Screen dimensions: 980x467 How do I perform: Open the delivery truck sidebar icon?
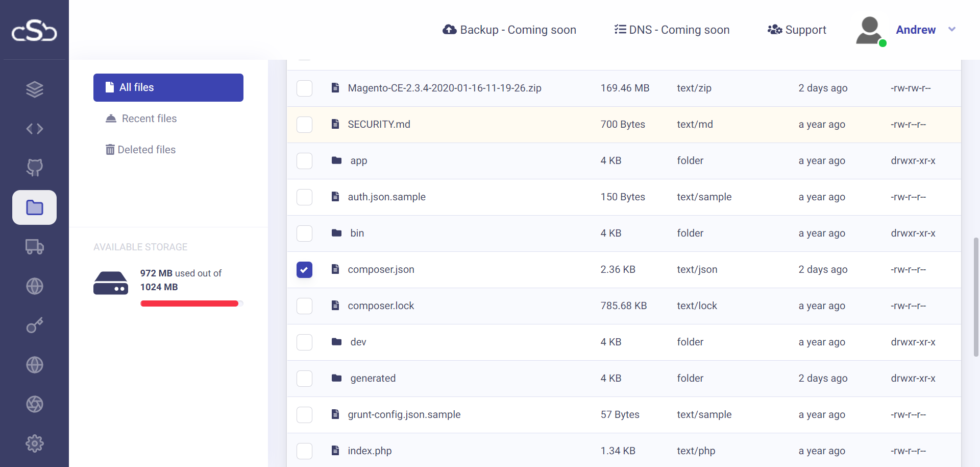pos(34,247)
